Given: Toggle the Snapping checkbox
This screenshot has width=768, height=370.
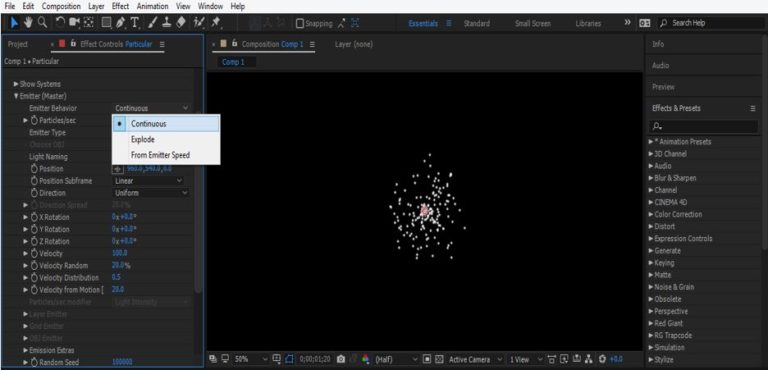Looking at the screenshot, I should click(x=300, y=23).
